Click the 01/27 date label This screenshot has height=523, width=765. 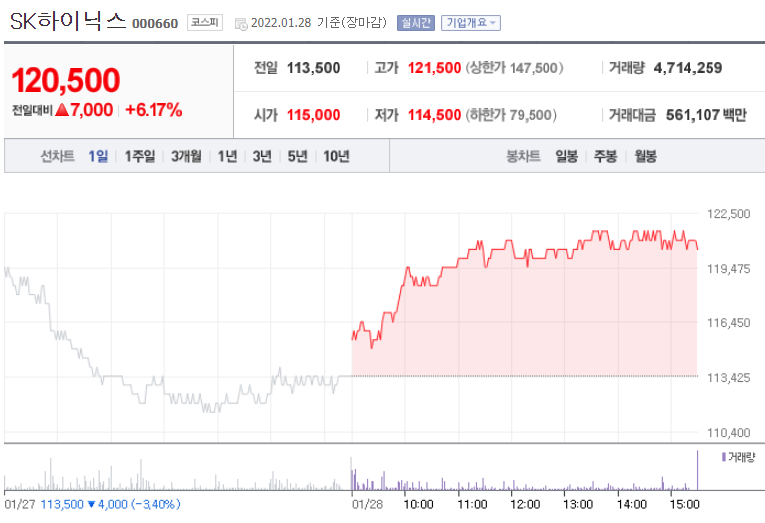coord(20,504)
